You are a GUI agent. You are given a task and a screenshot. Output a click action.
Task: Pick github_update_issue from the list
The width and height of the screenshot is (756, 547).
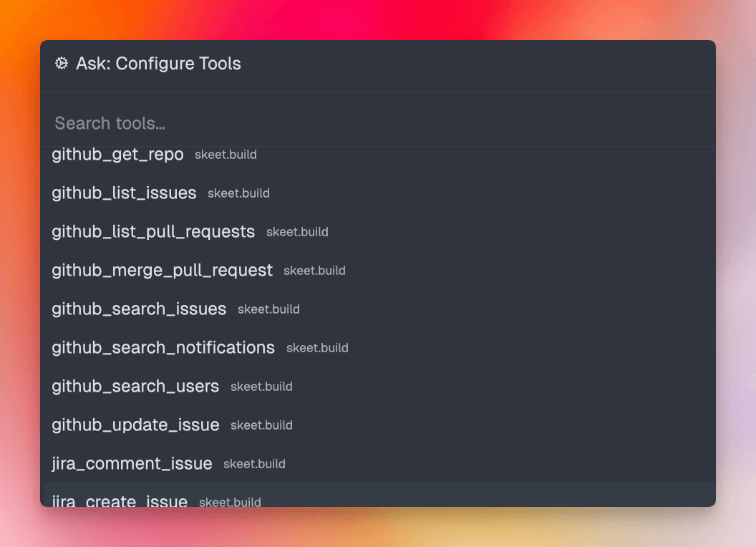tap(379, 425)
